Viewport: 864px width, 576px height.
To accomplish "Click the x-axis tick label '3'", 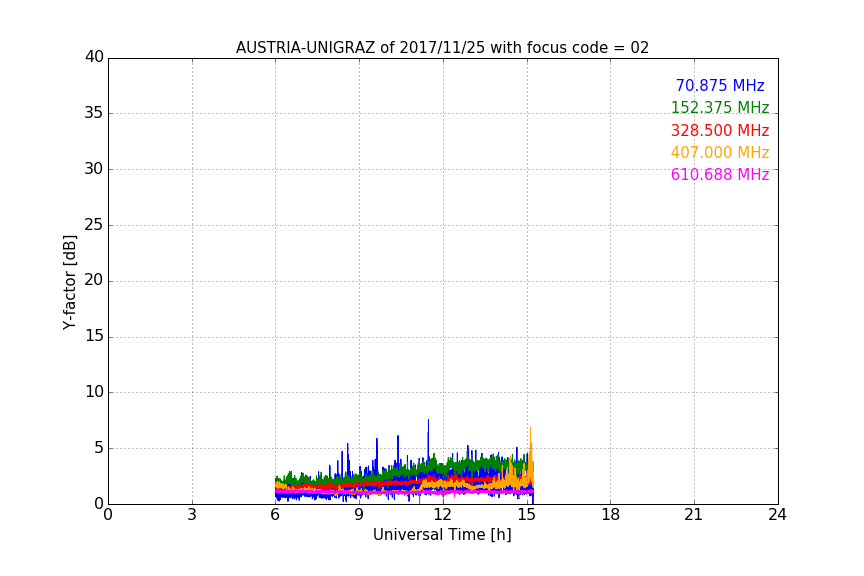I will pyautogui.click(x=192, y=515).
